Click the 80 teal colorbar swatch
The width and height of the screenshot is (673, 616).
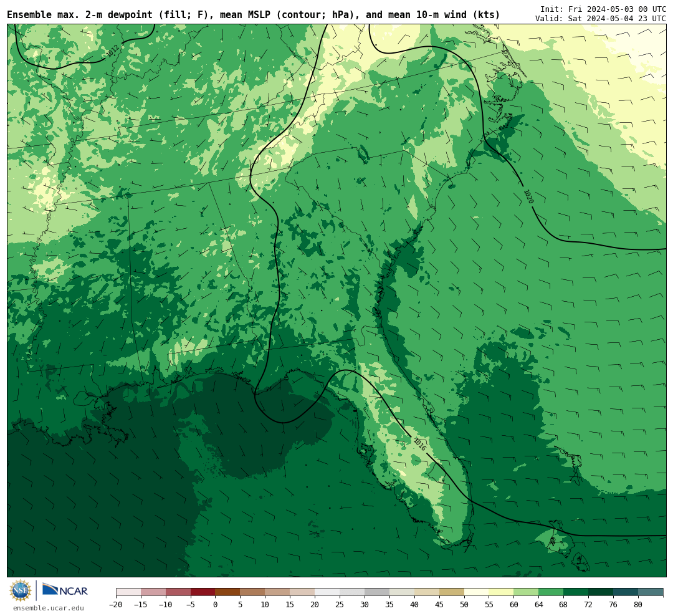click(x=651, y=593)
